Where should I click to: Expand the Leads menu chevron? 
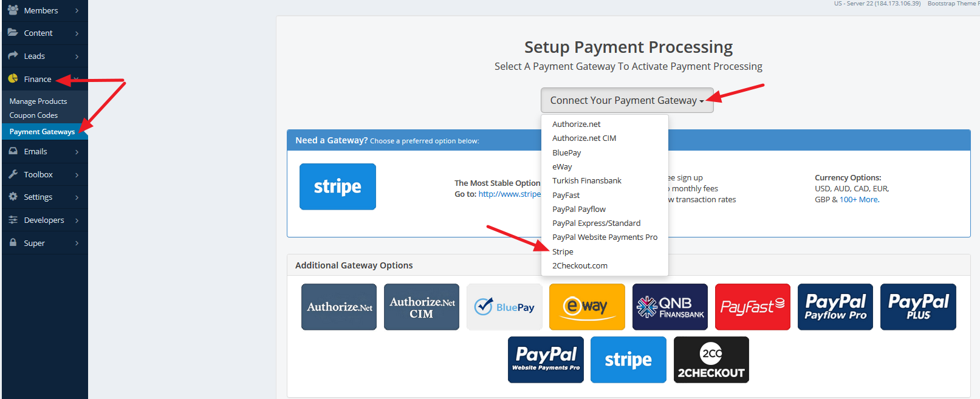tap(77, 56)
